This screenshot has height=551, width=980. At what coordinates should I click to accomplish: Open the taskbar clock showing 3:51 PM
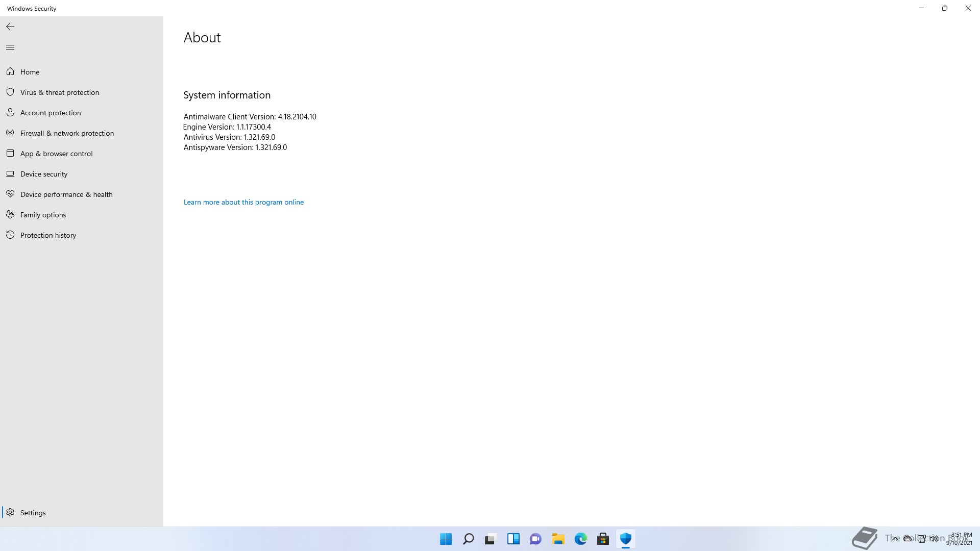pos(960,539)
